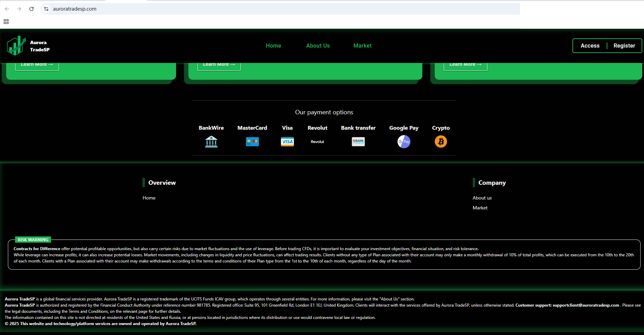Open the Home navigation menu item
The height and width of the screenshot is (335, 644).
(273, 46)
